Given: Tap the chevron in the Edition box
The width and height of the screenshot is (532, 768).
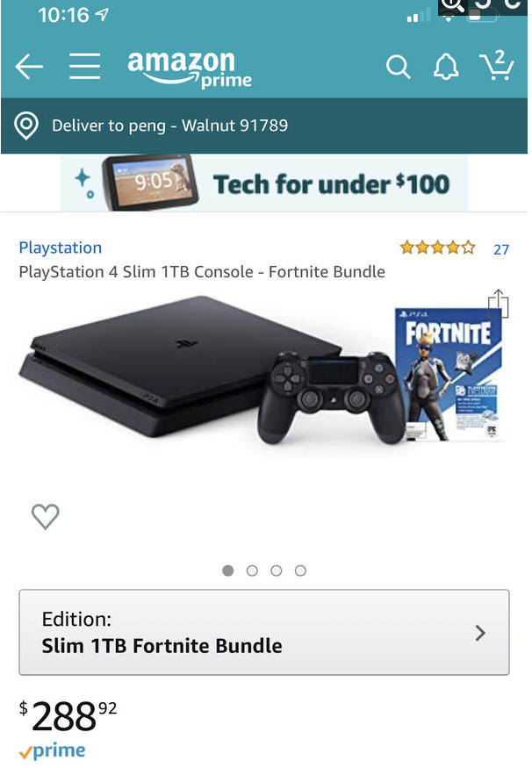Looking at the screenshot, I should [480, 634].
